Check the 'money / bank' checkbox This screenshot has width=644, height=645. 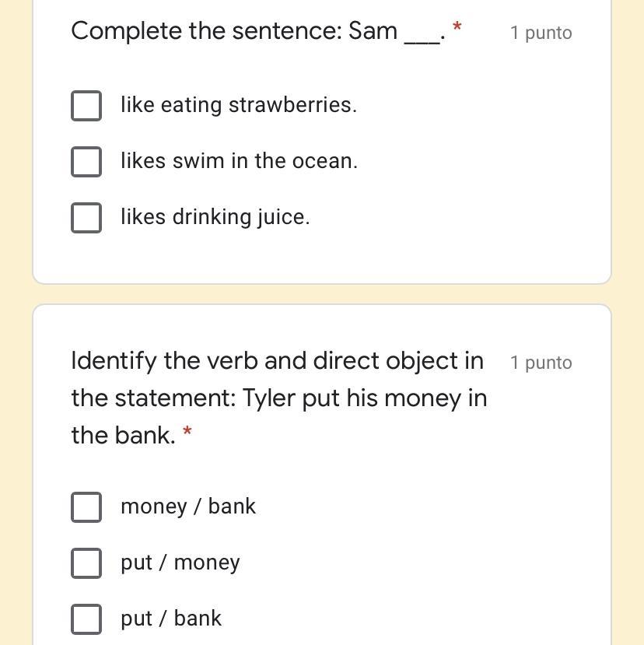86,507
